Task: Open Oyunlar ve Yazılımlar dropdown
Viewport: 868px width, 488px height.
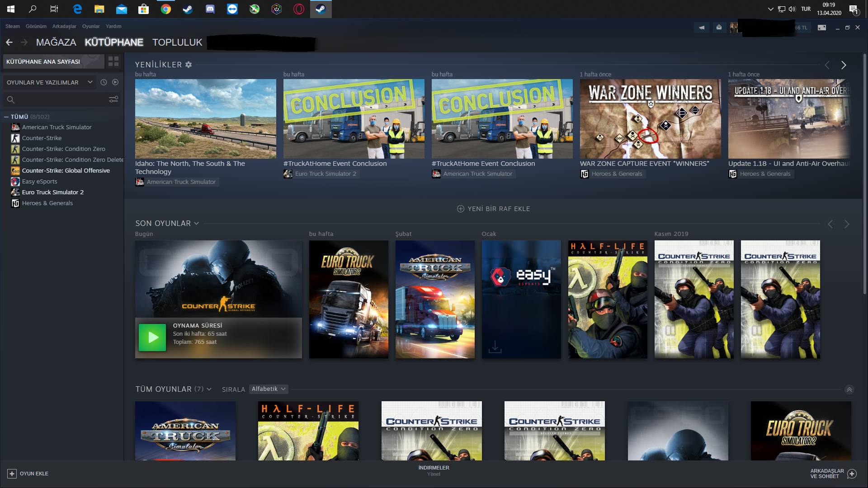Action: (x=49, y=82)
